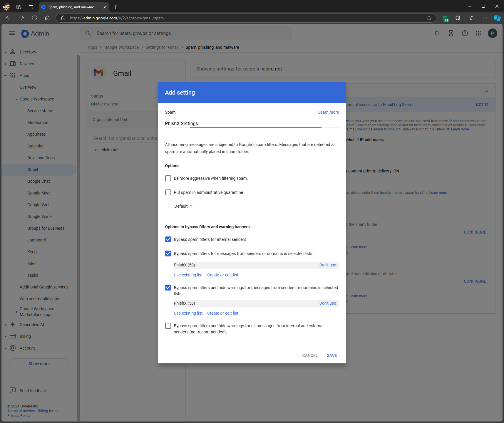Click the Gmail logo icon
Viewport: 504px width, 423px height.
click(98, 72)
